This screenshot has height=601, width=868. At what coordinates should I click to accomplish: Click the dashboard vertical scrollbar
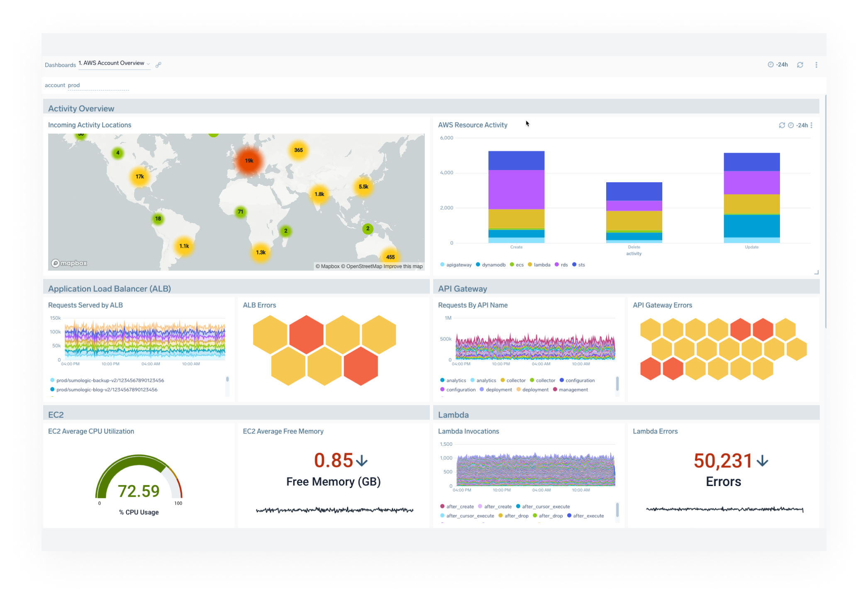(826, 212)
